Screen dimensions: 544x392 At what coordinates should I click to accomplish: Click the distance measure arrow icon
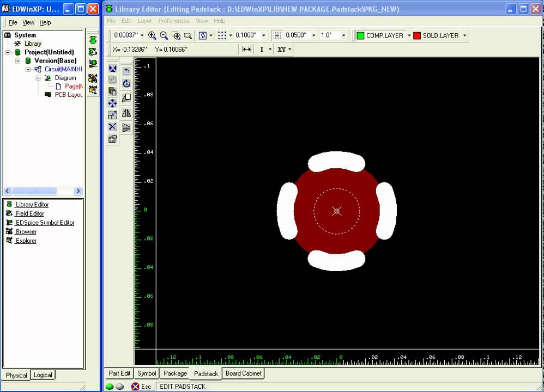point(247,49)
